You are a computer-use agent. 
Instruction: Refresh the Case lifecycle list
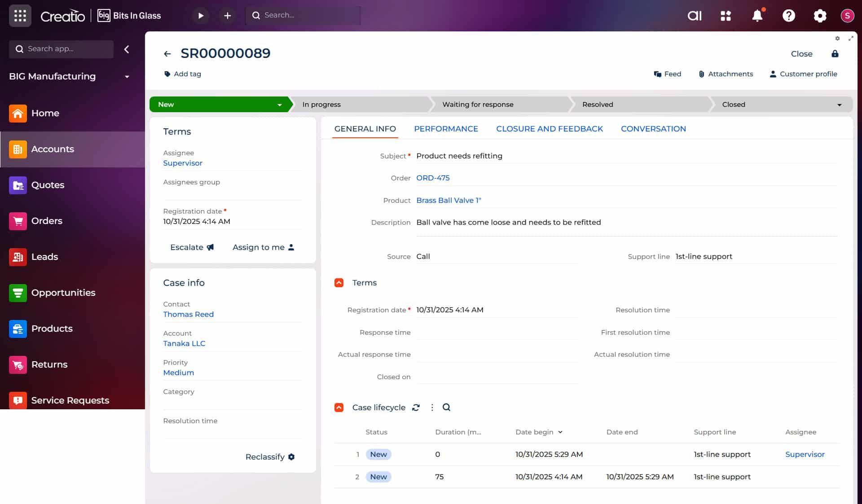[416, 408]
